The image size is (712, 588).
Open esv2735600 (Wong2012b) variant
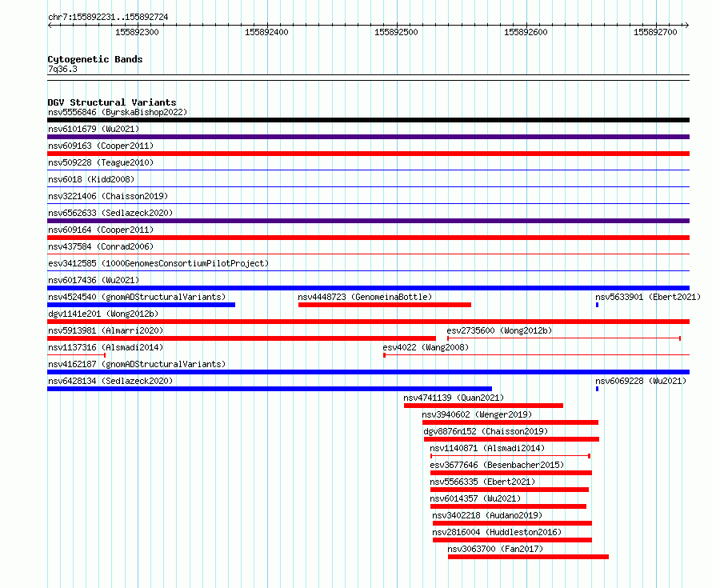point(499,330)
